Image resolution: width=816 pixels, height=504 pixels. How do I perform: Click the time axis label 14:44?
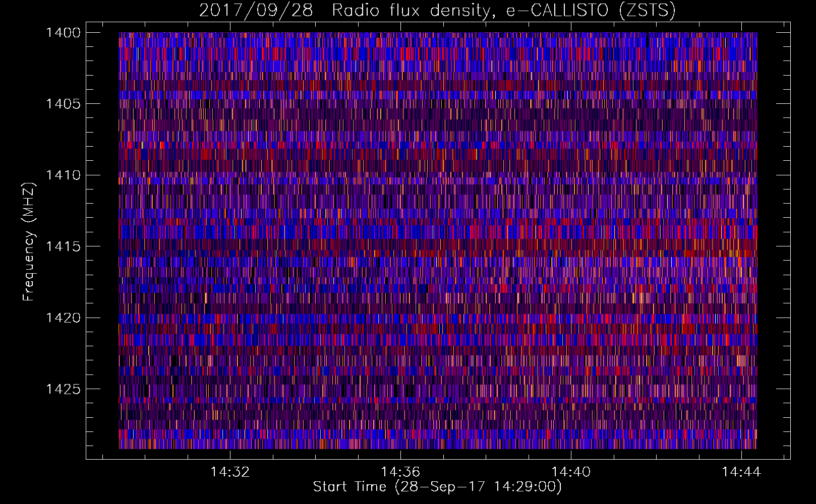pos(741,472)
